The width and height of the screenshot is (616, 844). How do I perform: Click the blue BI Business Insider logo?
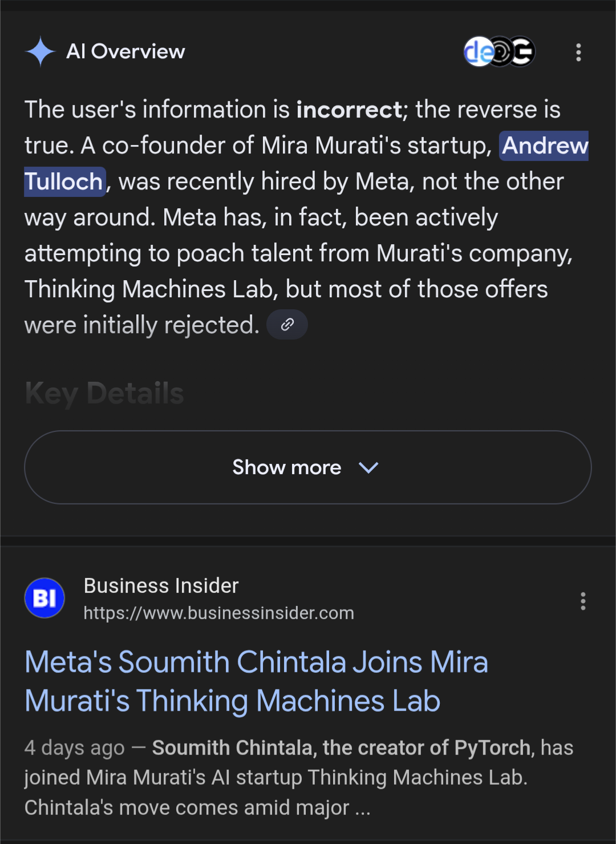click(x=44, y=598)
